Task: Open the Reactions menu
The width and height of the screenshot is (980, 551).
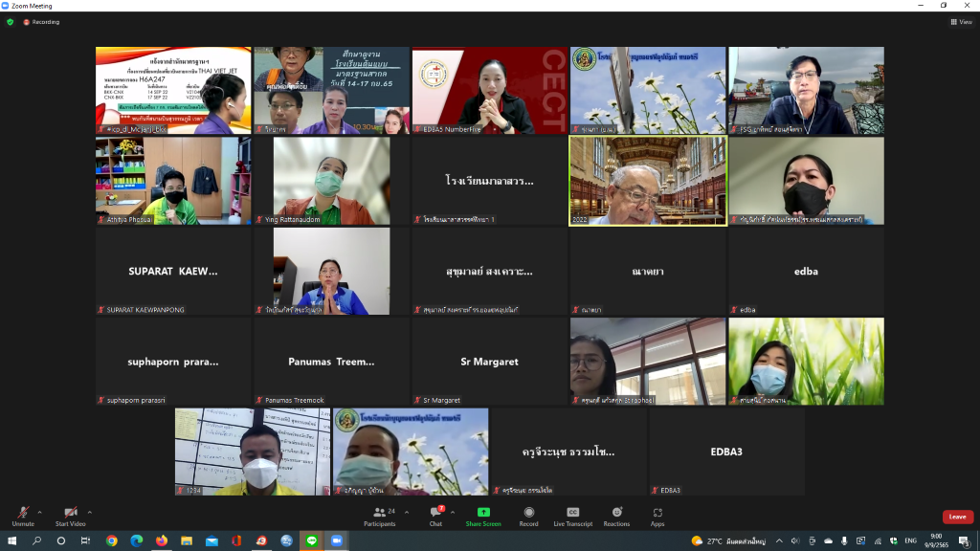Action: pyautogui.click(x=616, y=516)
